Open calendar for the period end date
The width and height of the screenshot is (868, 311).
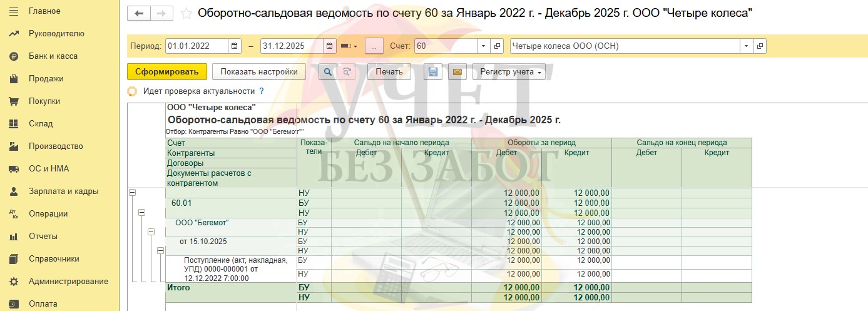click(x=329, y=46)
